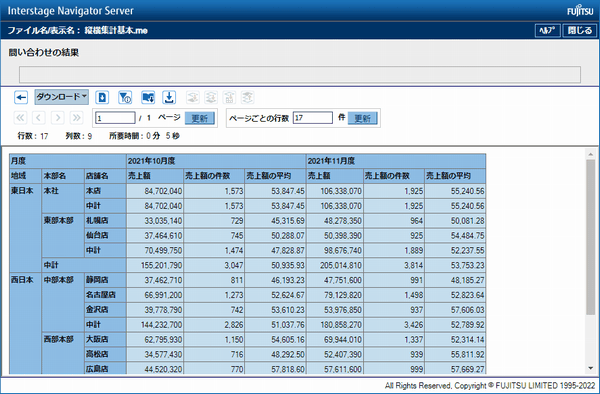Go to previous page arrow
The height and width of the screenshot is (394, 600).
coord(39,117)
